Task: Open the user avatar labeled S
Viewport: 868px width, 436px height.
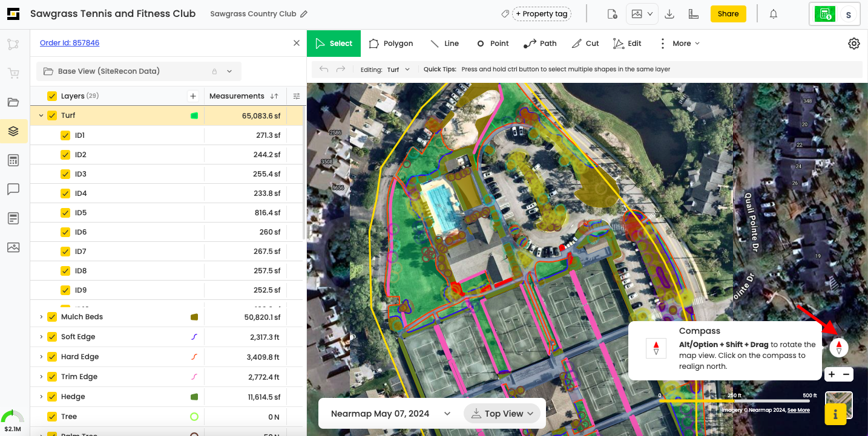Action: coord(849,15)
